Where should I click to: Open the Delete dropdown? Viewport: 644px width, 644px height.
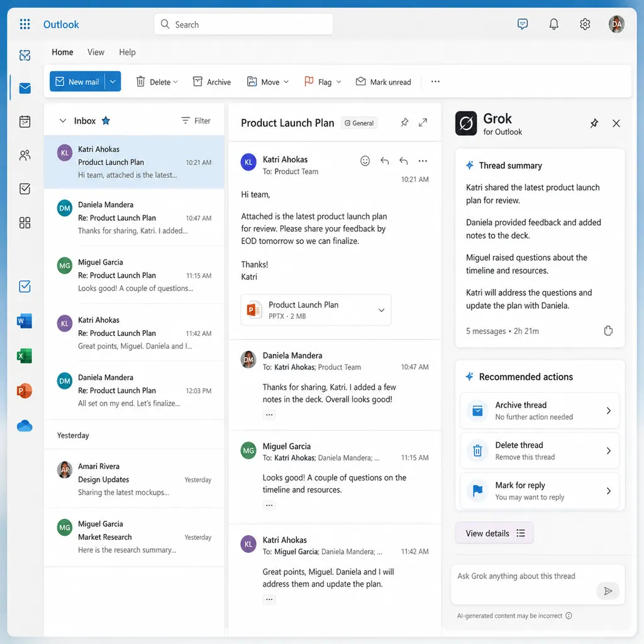(176, 82)
